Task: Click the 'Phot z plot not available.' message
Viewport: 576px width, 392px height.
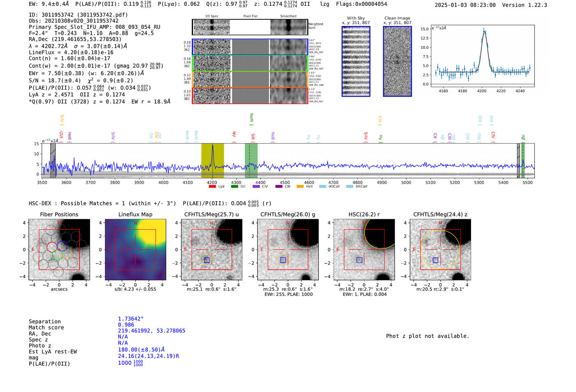Action: (x=427, y=336)
